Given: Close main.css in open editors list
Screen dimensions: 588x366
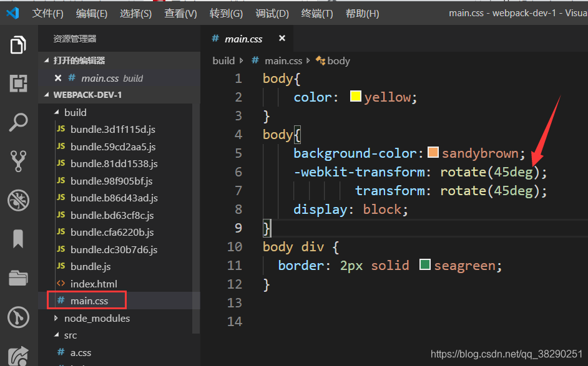Looking at the screenshot, I should [x=58, y=78].
